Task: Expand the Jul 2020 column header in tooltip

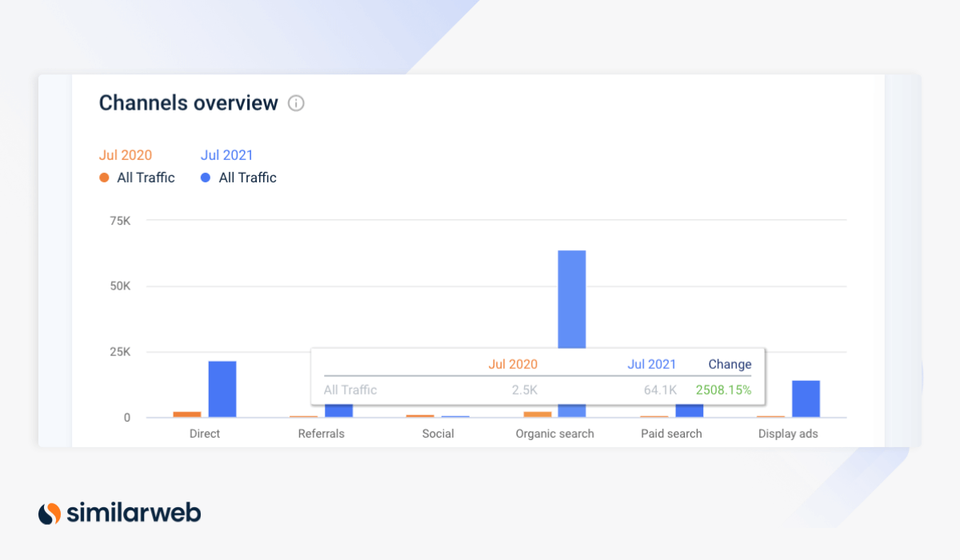Action: click(x=513, y=364)
